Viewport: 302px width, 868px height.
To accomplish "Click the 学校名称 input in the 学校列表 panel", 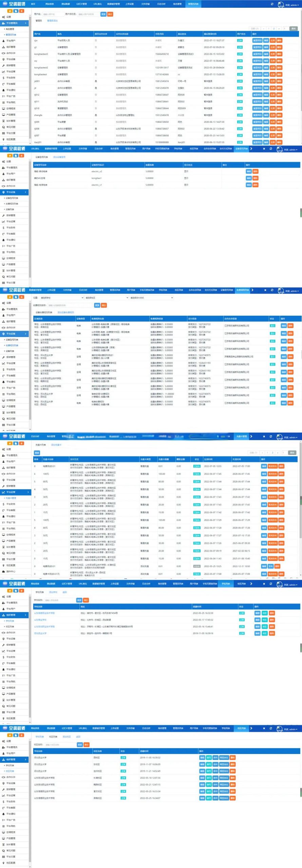I will point(60,600).
